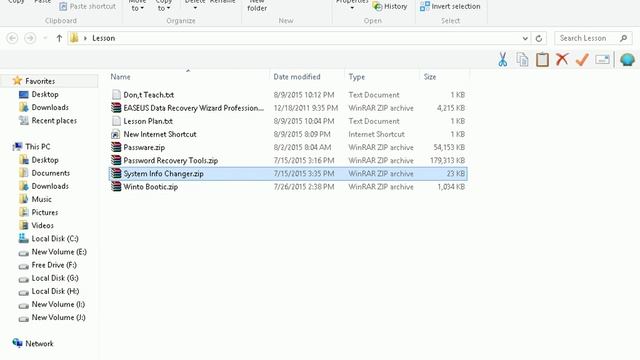Open Favorites in navigation pane
This screenshot has width=640, height=360.
(40, 81)
